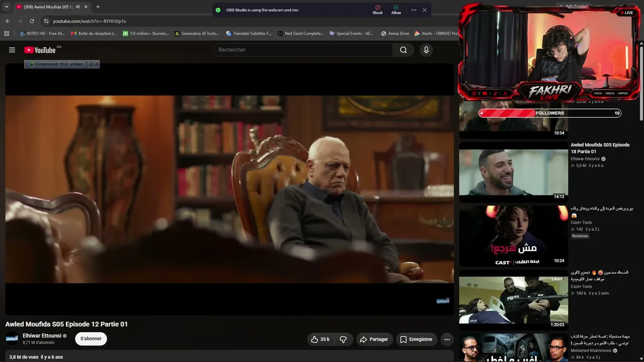Viewport: 644px width, 362px height.
Task: Open a new browser tab
Action: coord(98,7)
